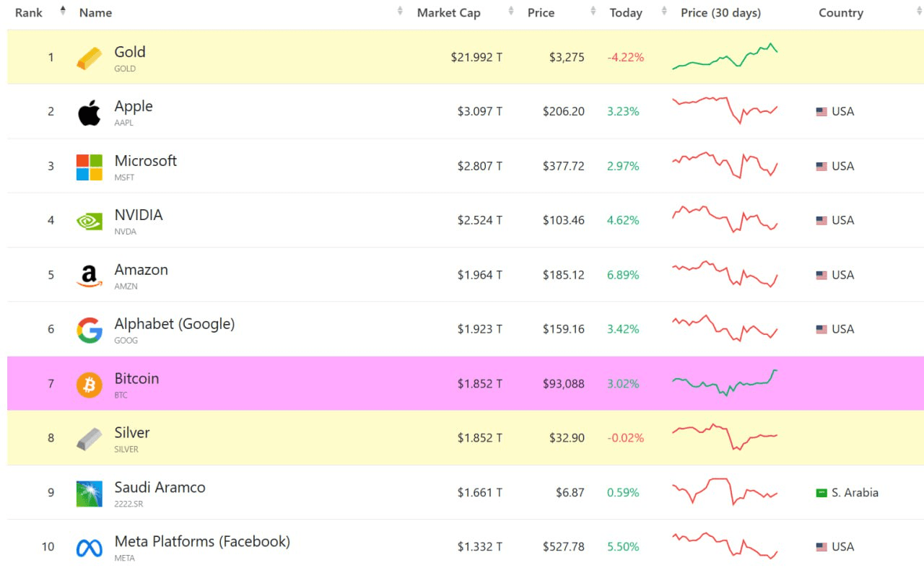
Task: Open the Meta Platforms (Facebook) link
Action: coord(202,541)
